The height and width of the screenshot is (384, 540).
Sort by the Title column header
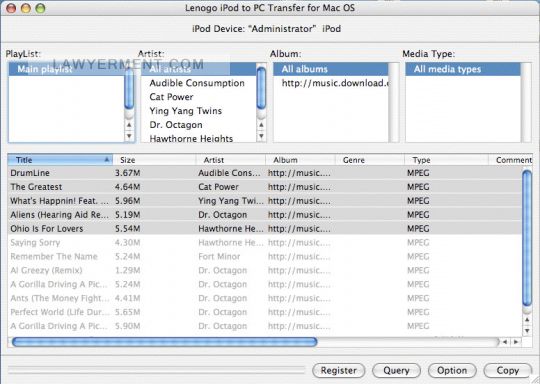pyautogui.click(x=60, y=160)
